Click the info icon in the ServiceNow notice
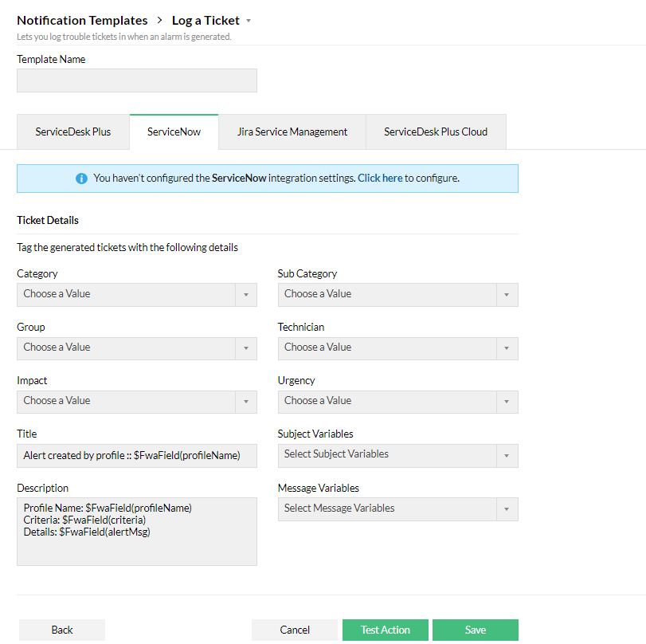The width and height of the screenshot is (646, 644). (81, 179)
